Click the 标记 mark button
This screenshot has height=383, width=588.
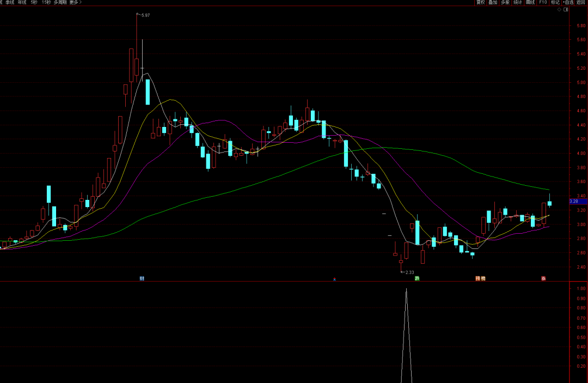[555, 2]
